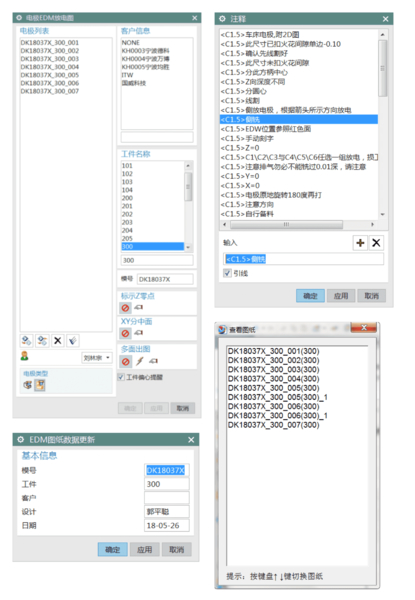Click the up arrow of the 工件名称 list scrollbar
Screen dimensions: 415x600
tap(188, 166)
